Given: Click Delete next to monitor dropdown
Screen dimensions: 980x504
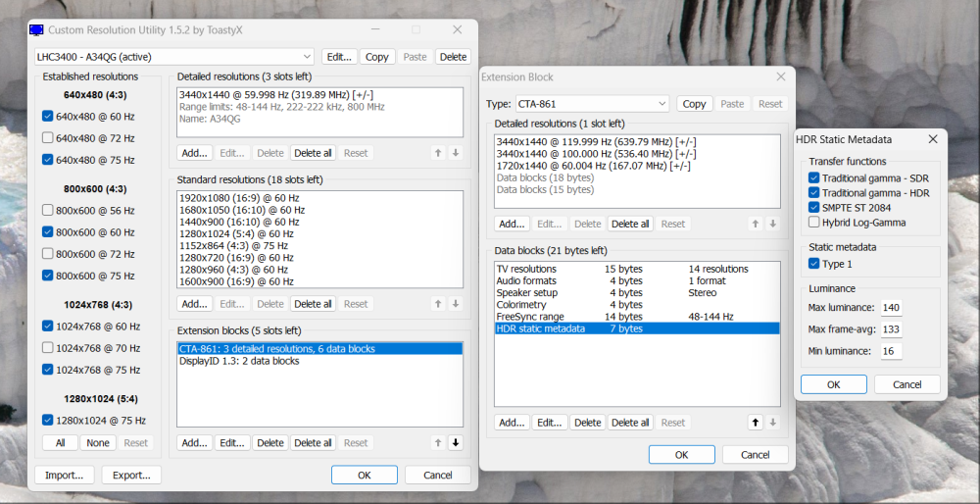Looking at the screenshot, I should [x=453, y=57].
